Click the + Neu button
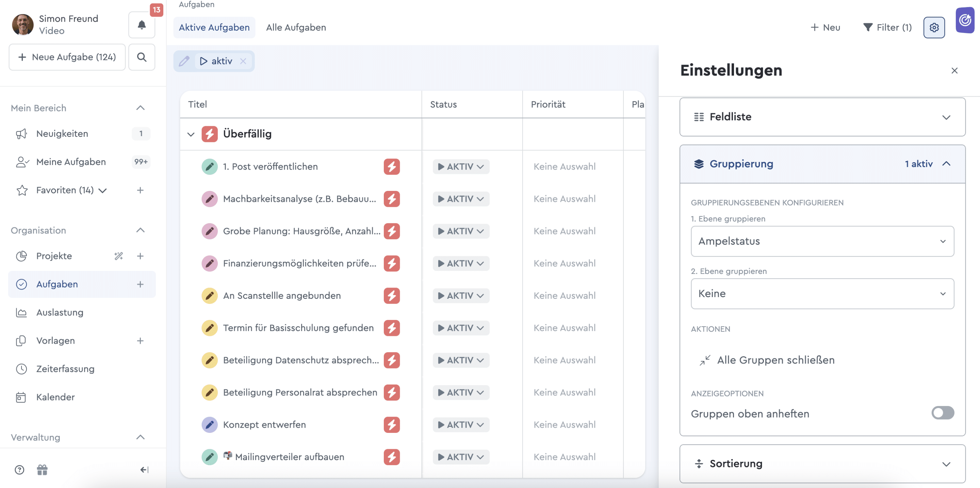 tap(825, 27)
